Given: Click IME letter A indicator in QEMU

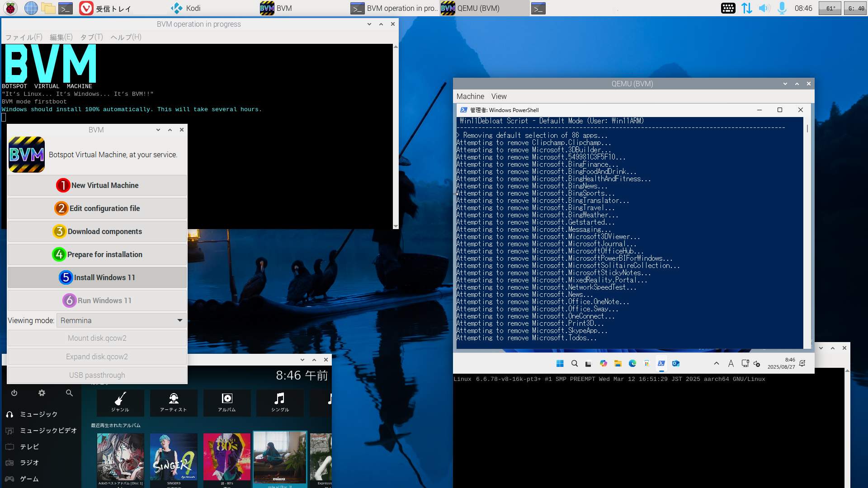Looking at the screenshot, I should click(x=731, y=364).
